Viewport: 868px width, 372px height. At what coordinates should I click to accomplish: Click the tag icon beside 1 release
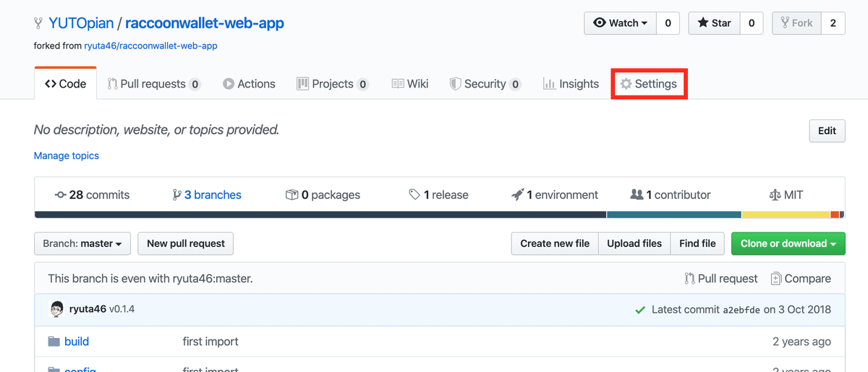point(414,195)
